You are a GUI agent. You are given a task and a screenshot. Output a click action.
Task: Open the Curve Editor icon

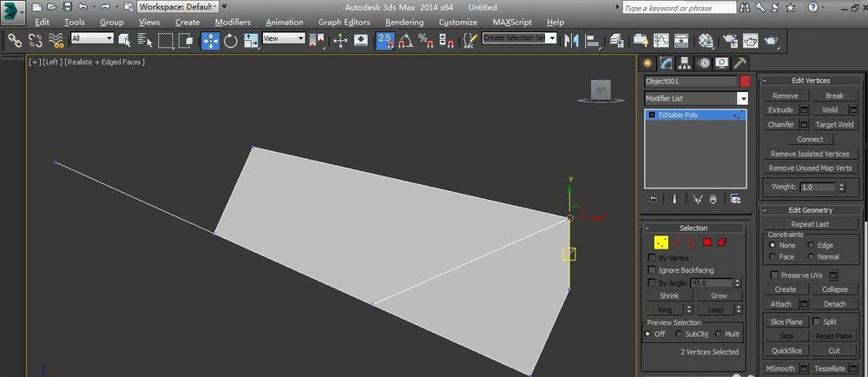(x=661, y=40)
